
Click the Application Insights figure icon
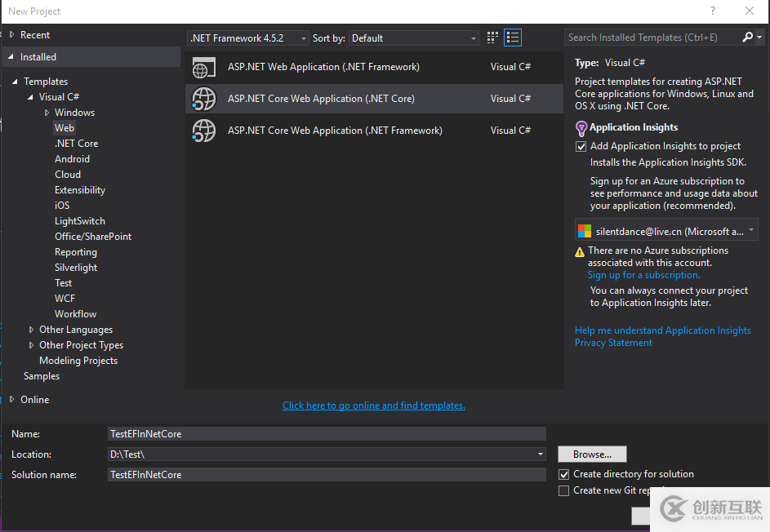pos(581,127)
